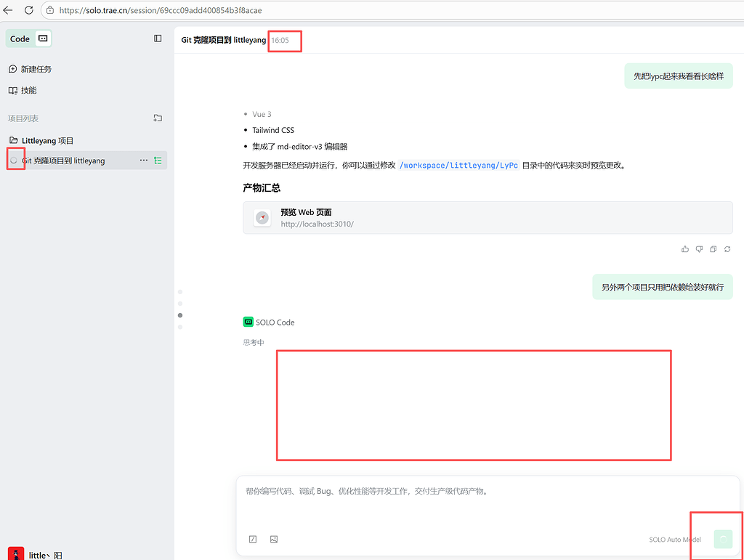The height and width of the screenshot is (560, 744).
Task: Click the Vue 3 bullet text
Action: 262,114
